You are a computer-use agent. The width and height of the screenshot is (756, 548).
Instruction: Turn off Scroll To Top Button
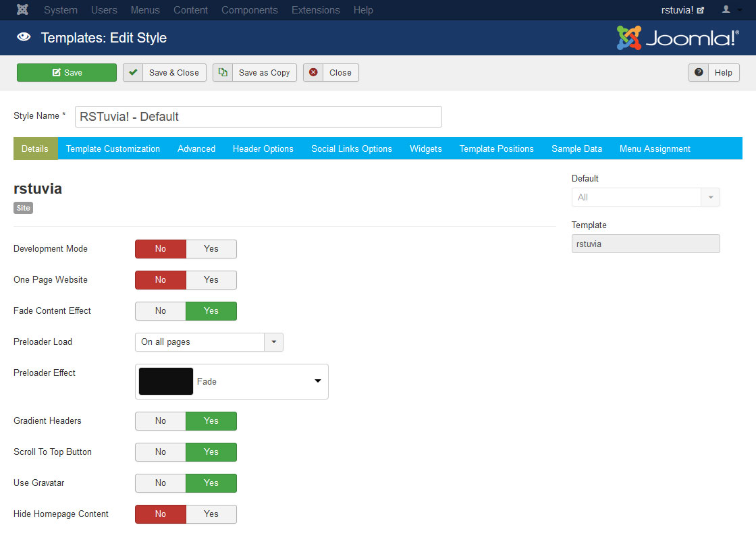pos(161,451)
